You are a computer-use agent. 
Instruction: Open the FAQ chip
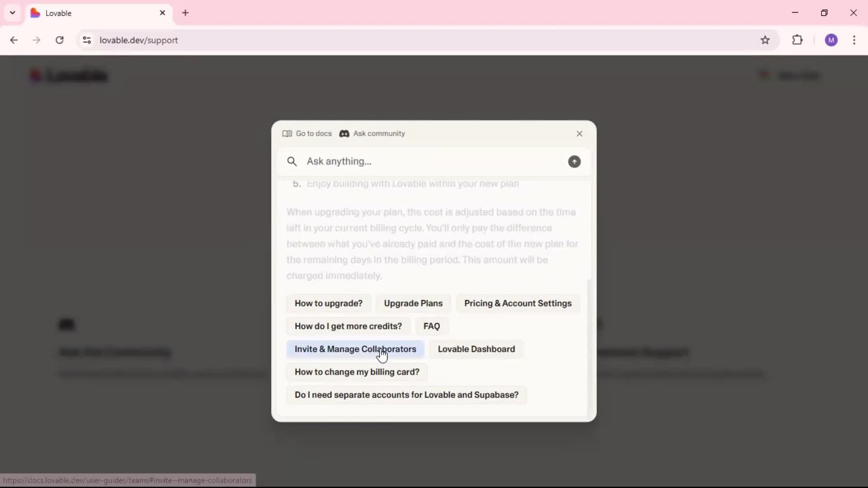click(x=432, y=326)
